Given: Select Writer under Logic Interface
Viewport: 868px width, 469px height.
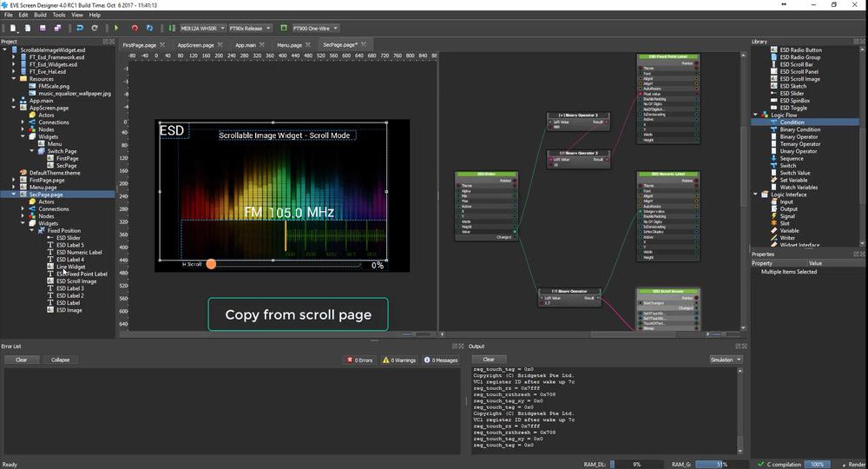Looking at the screenshot, I should (x=787, y=238).
